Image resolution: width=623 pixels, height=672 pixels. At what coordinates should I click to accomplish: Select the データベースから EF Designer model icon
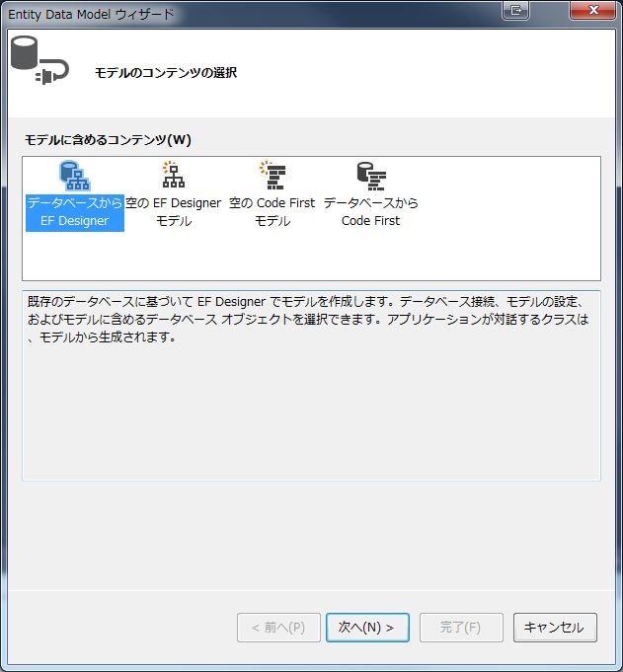(75, 176)
